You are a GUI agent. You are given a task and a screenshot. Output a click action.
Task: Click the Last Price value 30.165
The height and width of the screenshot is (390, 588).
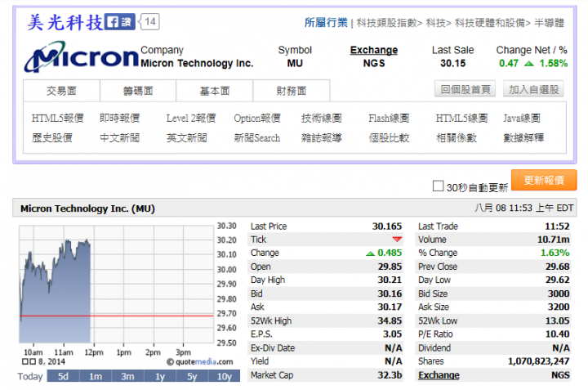pos(386,226)
